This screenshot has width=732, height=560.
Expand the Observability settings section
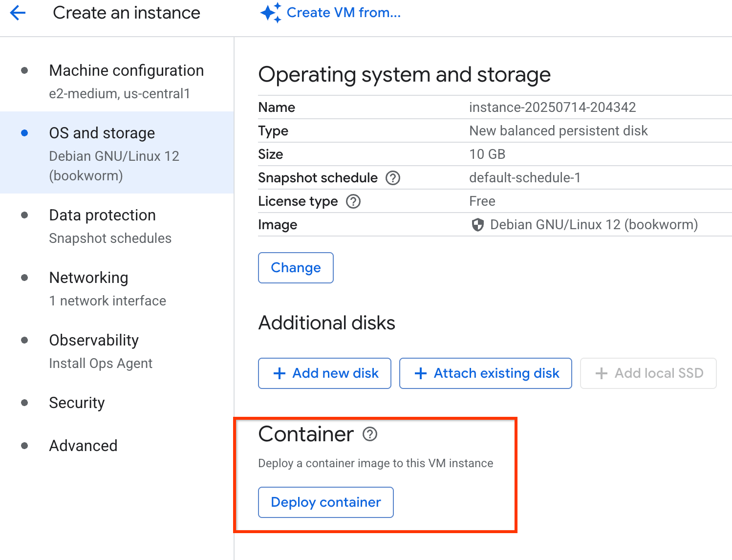(94, 340)
